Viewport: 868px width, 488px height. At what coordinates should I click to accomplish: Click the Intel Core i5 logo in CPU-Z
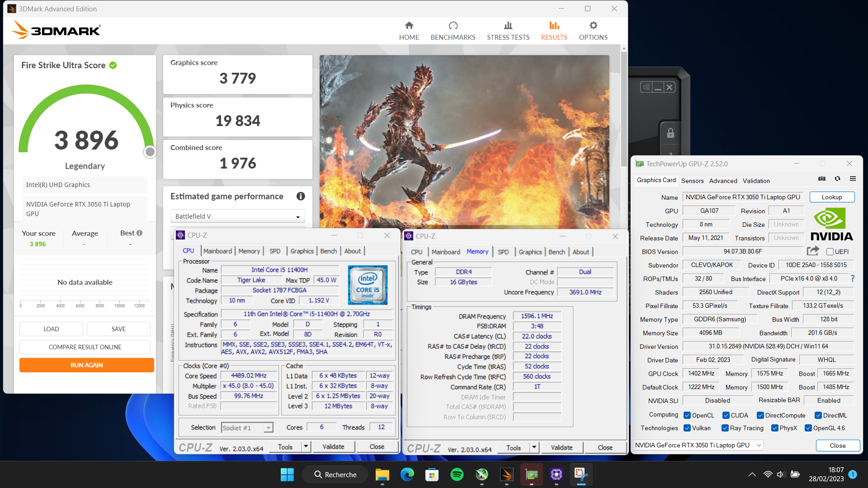[368, 285]
